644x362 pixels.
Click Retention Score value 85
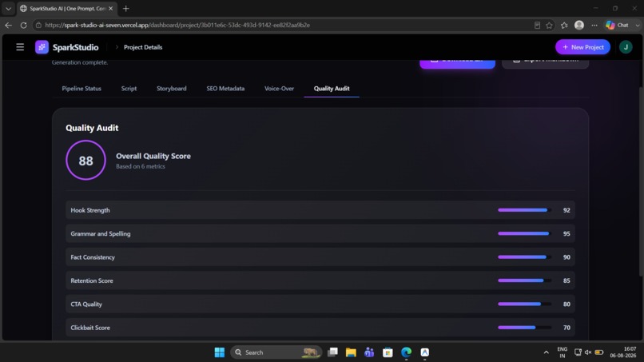click(566, 280)
